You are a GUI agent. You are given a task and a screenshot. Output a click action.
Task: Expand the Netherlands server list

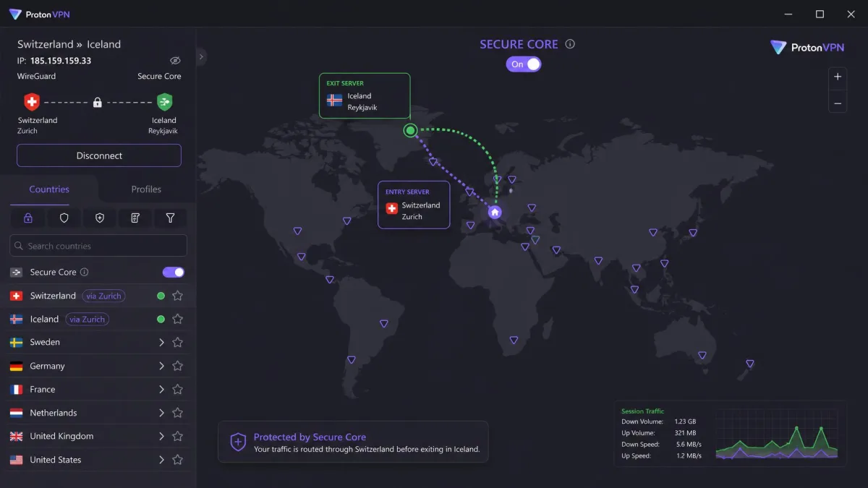pyautogui.click(x=161, y=413)
